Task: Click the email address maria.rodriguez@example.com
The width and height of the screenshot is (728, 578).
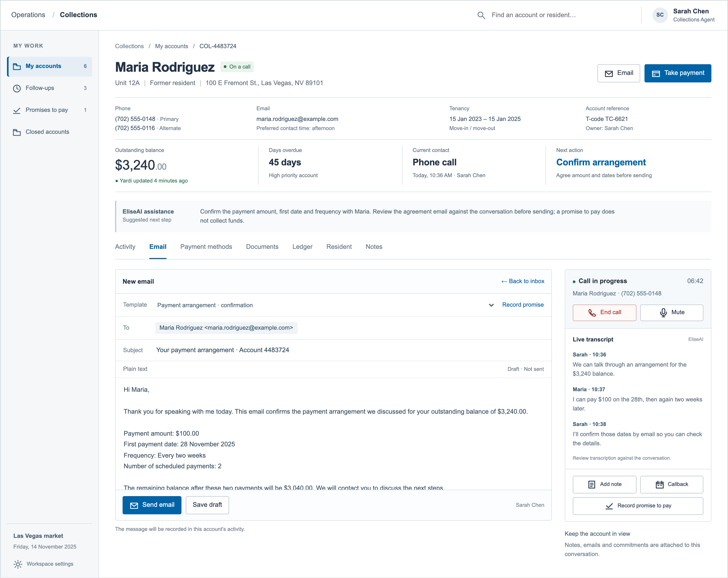Action: 297,119
